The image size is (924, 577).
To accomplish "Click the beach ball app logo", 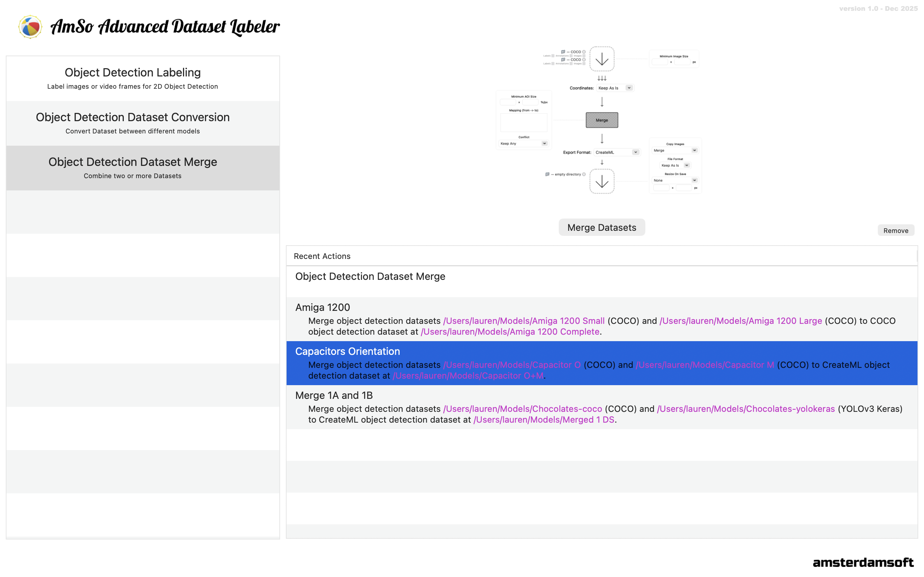I will coord(30,27).
